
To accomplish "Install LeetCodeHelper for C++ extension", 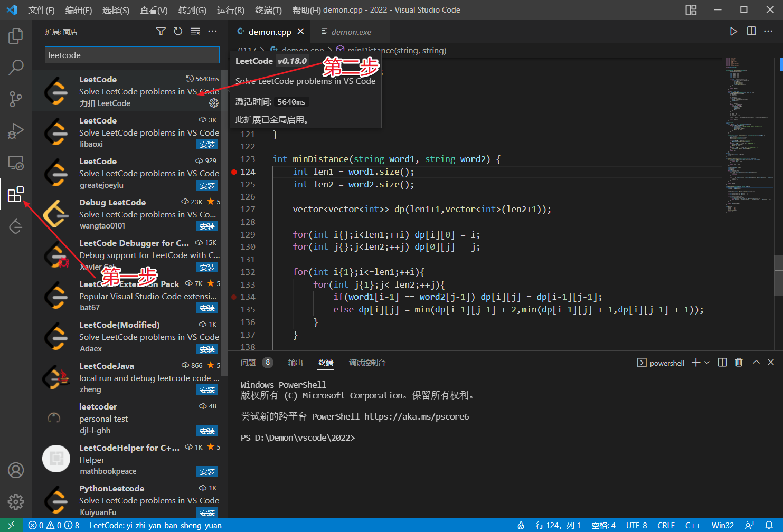I will pyautogui.click(x=207, y=472).
